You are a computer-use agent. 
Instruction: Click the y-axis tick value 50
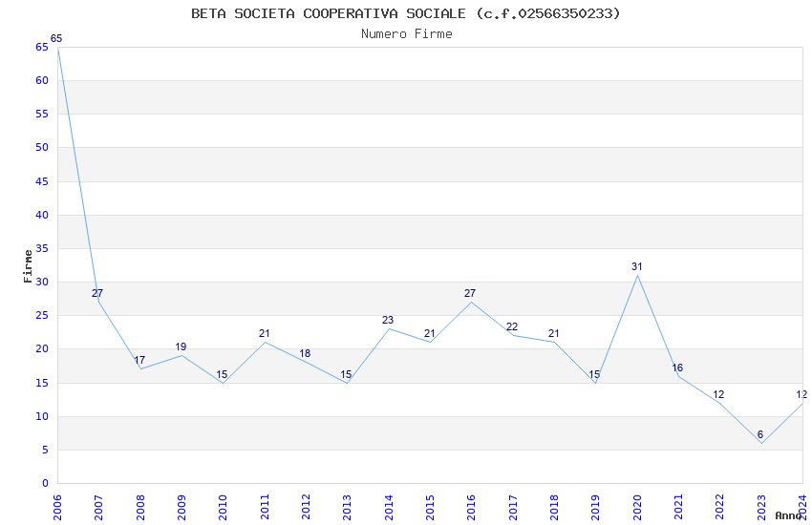click(x=42, y=147)
